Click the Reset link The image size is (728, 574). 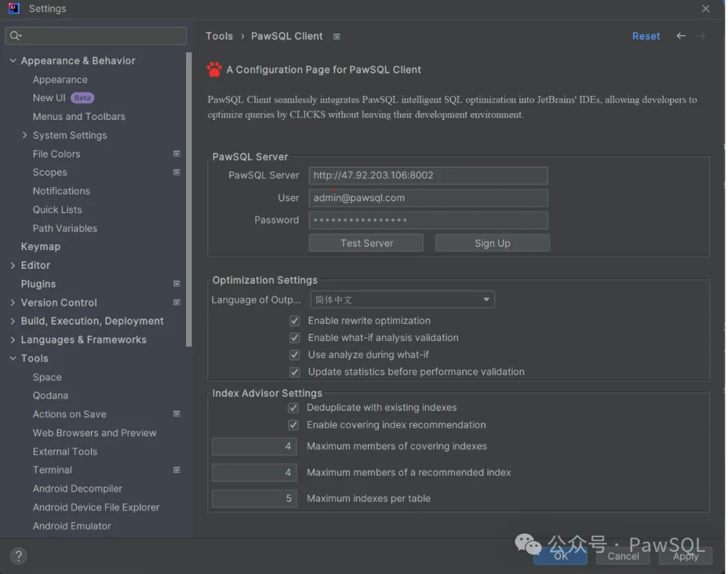(646, 36)
